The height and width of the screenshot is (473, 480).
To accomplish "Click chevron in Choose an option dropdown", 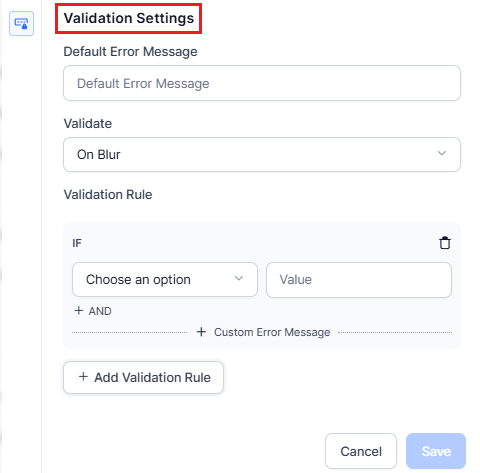I will coord(239,279).
